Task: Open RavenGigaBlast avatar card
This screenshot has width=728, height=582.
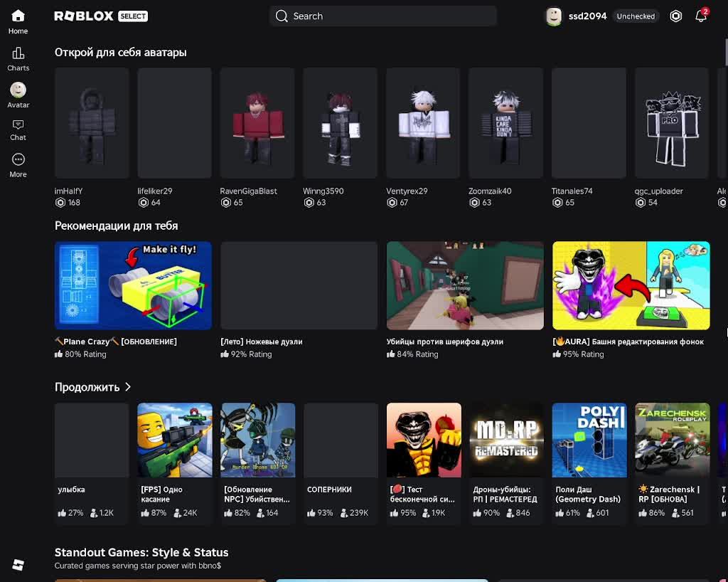Action: (x=257, y=123)
